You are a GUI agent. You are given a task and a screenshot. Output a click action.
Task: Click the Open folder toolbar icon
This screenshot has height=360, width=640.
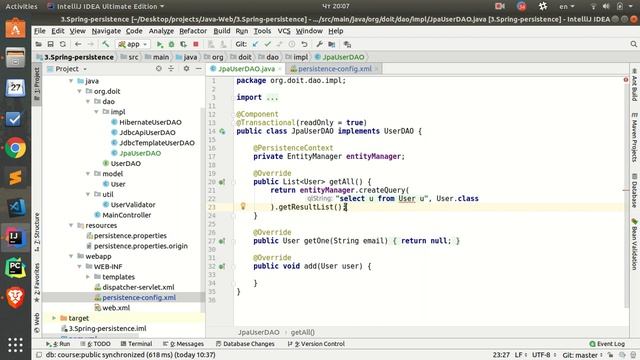point(38,44)
